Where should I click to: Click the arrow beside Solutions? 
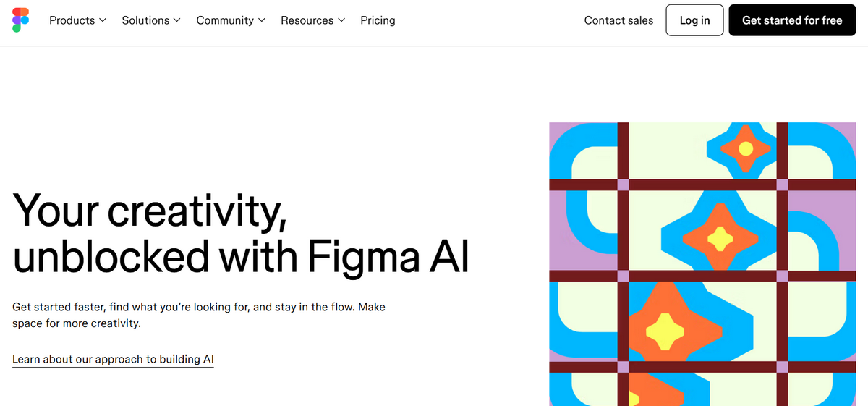177,20
